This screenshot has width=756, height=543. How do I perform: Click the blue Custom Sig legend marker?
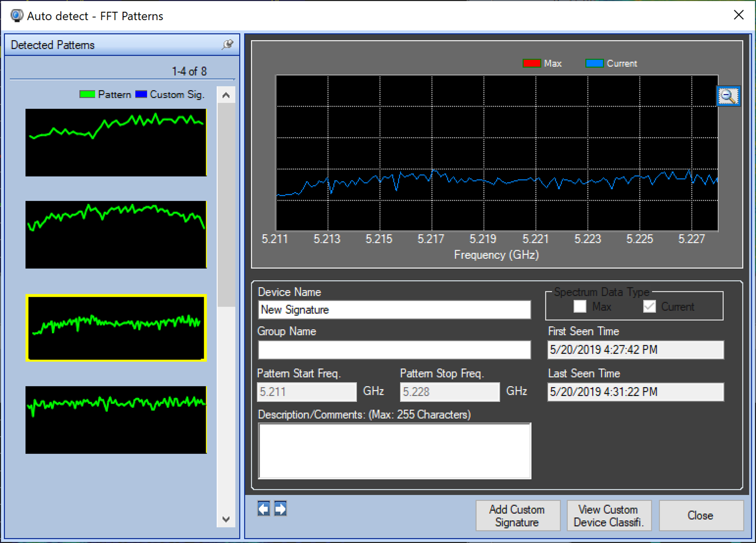point(141,94)
